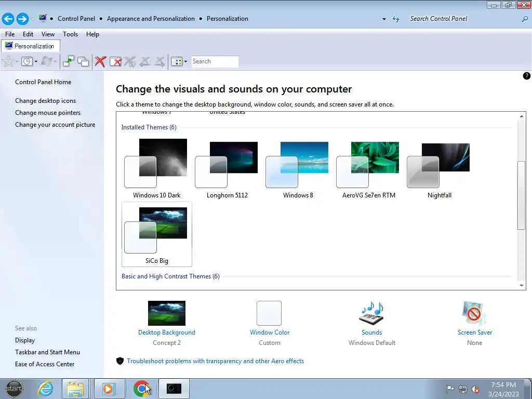
Task: Open the address bar history dropdown arrow
Action: 384,19
